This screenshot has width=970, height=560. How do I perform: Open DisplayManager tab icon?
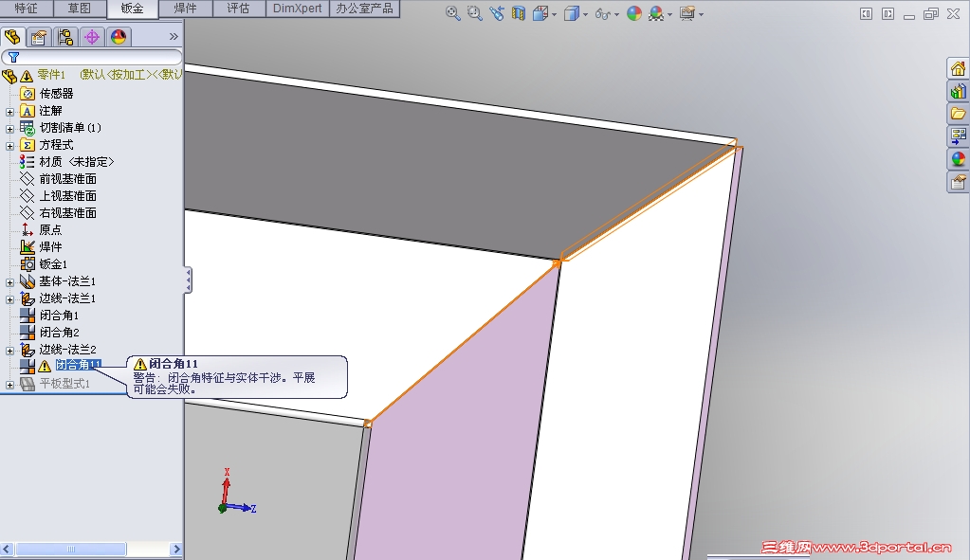119,37
